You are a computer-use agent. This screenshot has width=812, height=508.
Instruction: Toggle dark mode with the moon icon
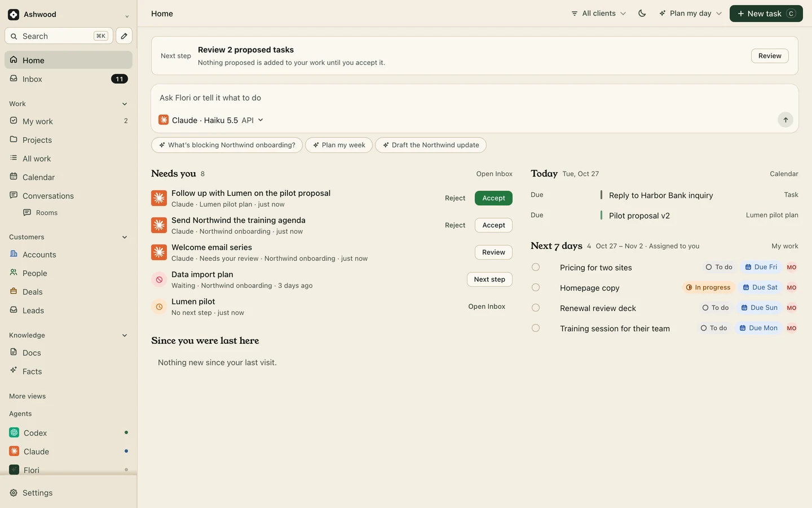pyautogui.click(x=642, y=14)
